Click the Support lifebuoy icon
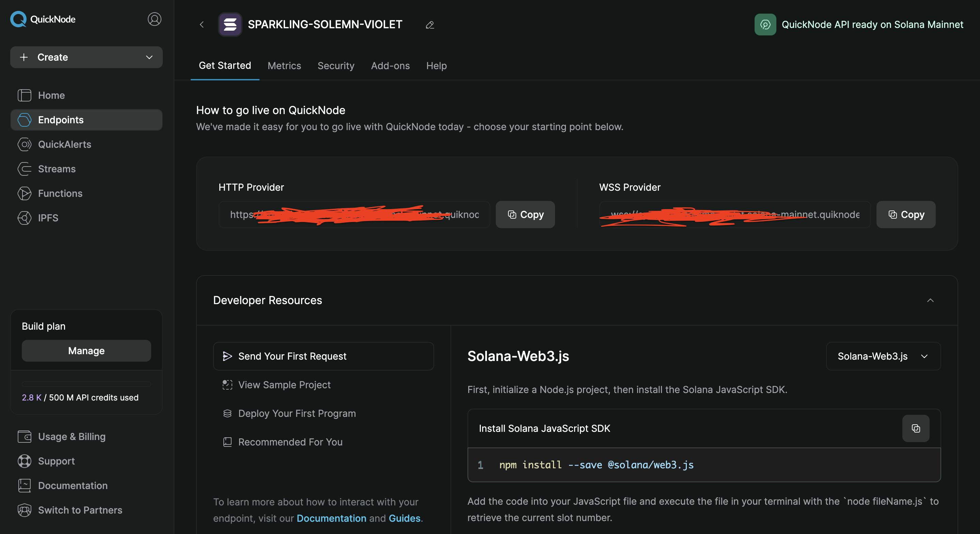The width and height of the screenshot is (980, 534). pyautogui.click(x=25, y=461)
